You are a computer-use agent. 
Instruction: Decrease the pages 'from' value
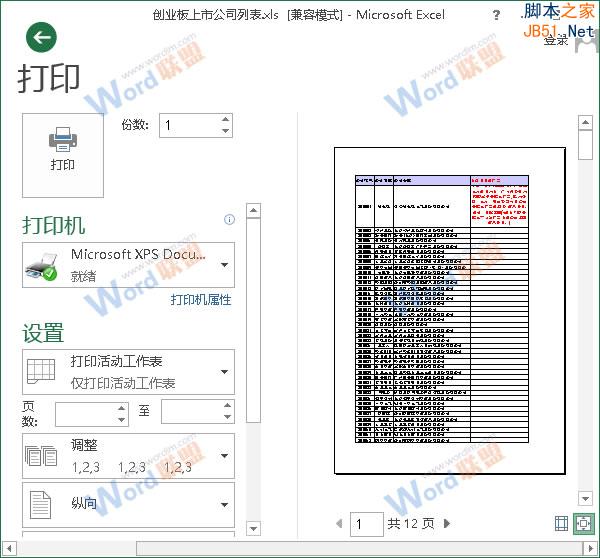click(x=122, y=420)
